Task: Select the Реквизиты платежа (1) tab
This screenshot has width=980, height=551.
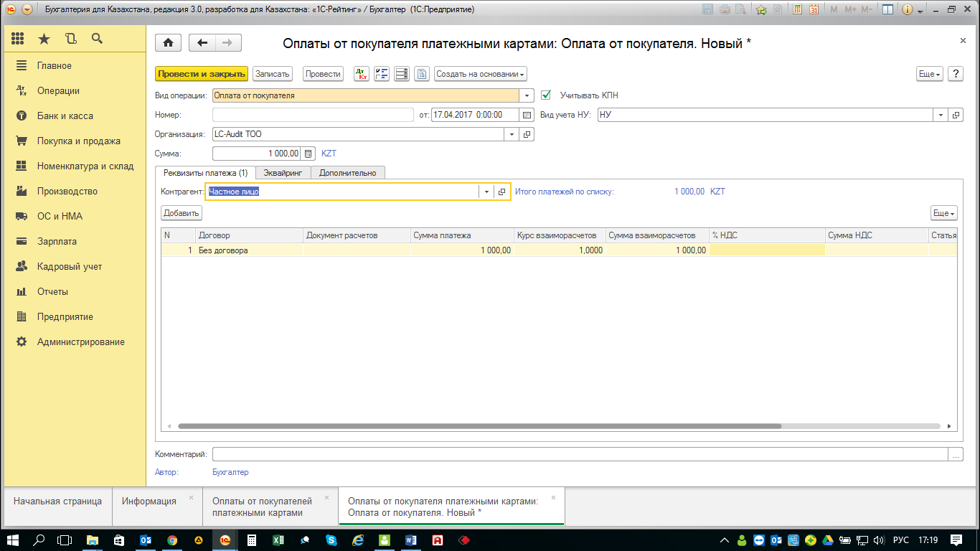Action: [x=205, y=172]
